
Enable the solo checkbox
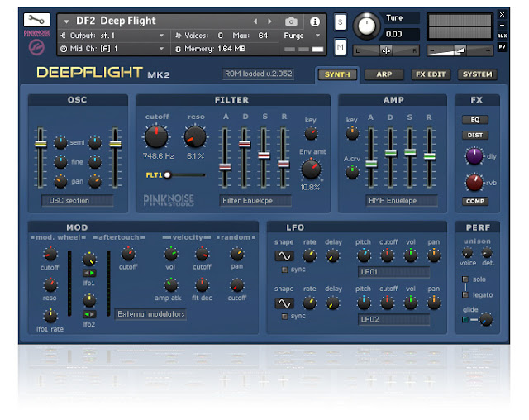click(465, 279)
